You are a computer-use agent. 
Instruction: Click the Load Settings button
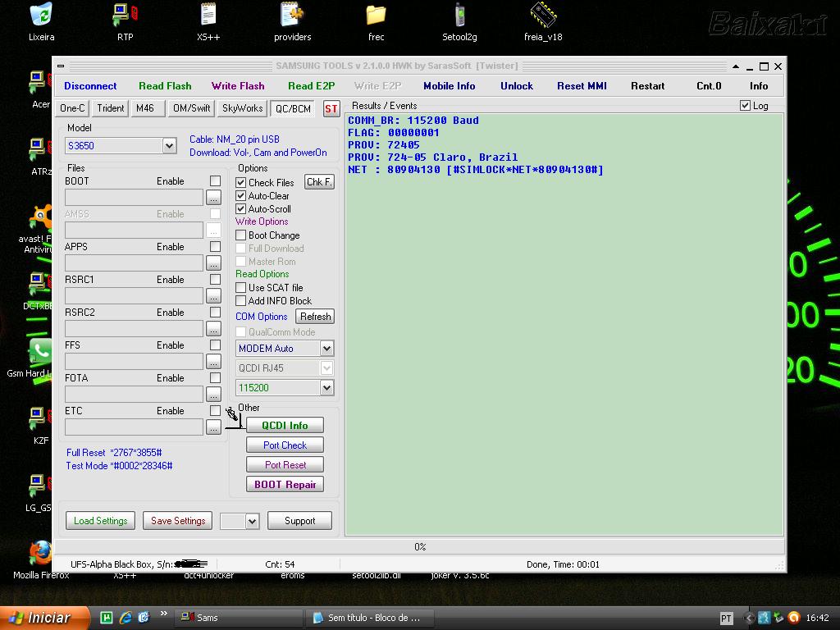click(101, 521)
